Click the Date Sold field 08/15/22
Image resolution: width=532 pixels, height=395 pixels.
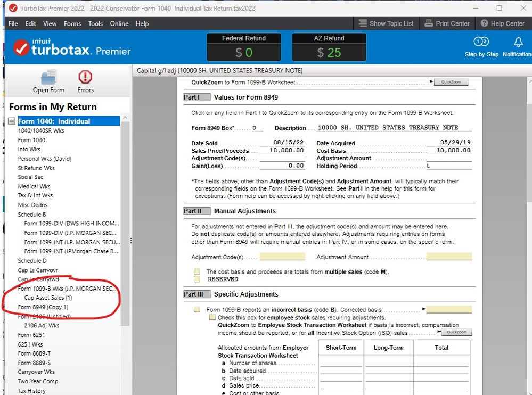point(282,143)
